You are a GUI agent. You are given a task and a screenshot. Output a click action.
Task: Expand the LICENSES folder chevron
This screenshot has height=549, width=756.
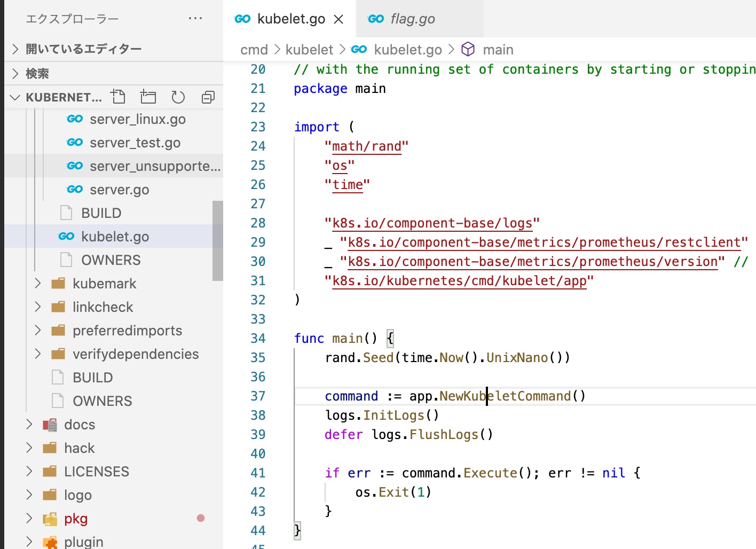(x=29, y=471)
